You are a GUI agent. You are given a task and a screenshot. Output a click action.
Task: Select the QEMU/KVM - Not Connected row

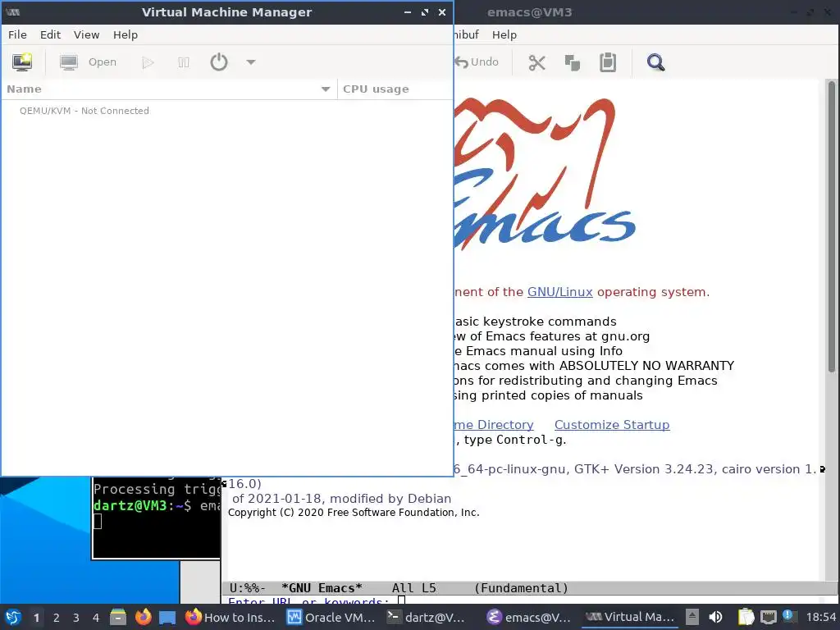pyautogui.click(x=227, y=111)
